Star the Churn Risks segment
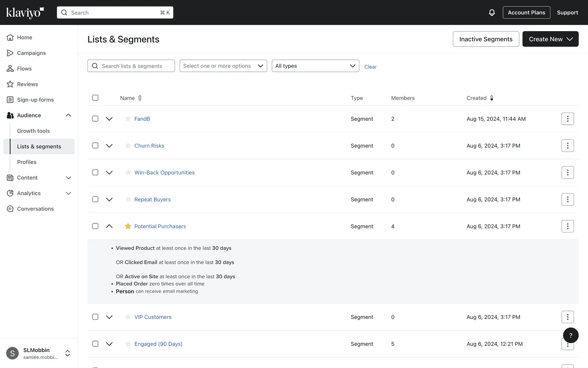This screenshot has height=368, width=588. click(128, 146)
